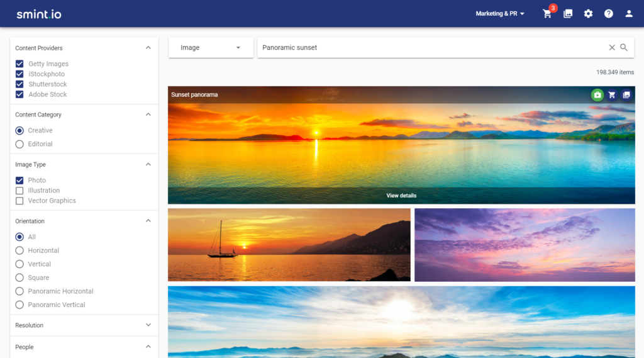
Task: Click the Sunset panorama title text
Action: (x=194, y=95)
